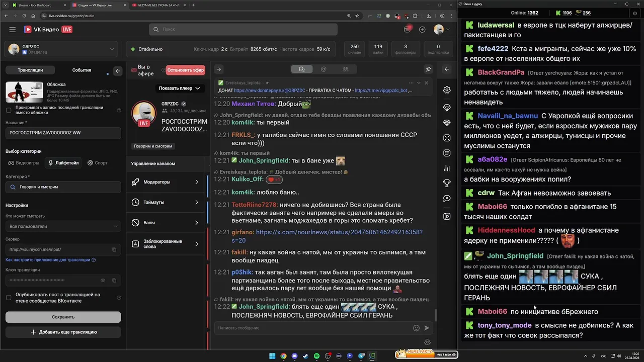
Task: Focus the Поиск search field
Action: [243, 29]
